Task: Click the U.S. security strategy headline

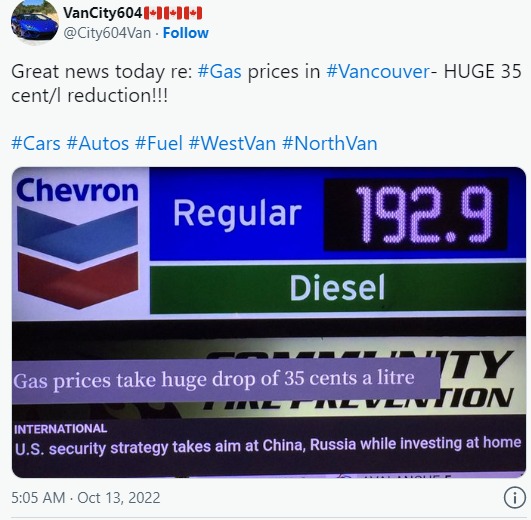Action: tap(268, 446)
